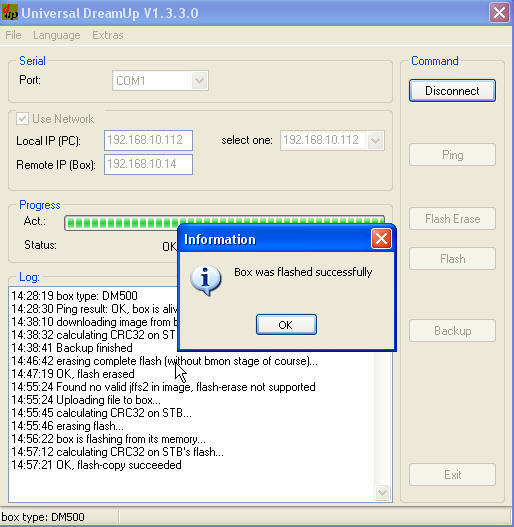
Task: Click the Ping button
Action: click(452, 155)
